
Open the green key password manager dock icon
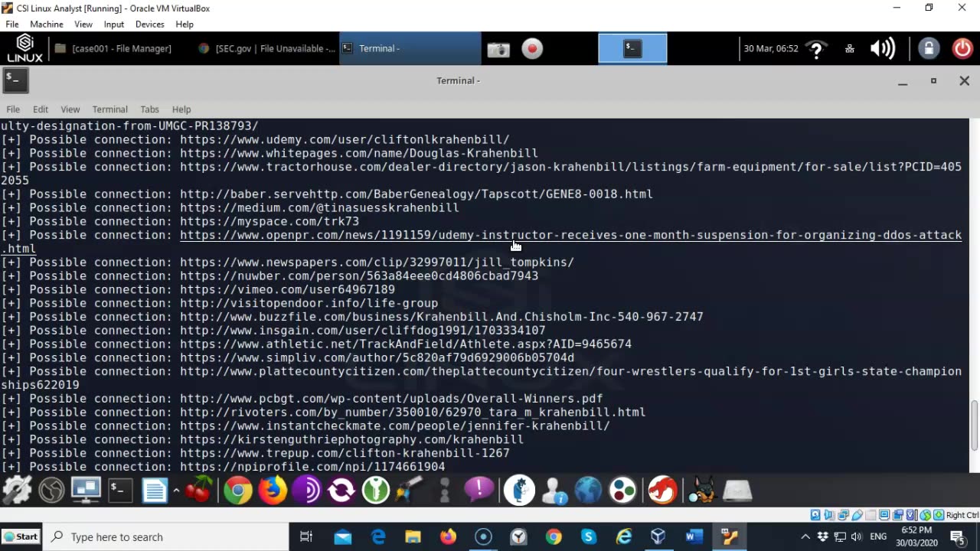pyautogui.click(x=376, y=490)
